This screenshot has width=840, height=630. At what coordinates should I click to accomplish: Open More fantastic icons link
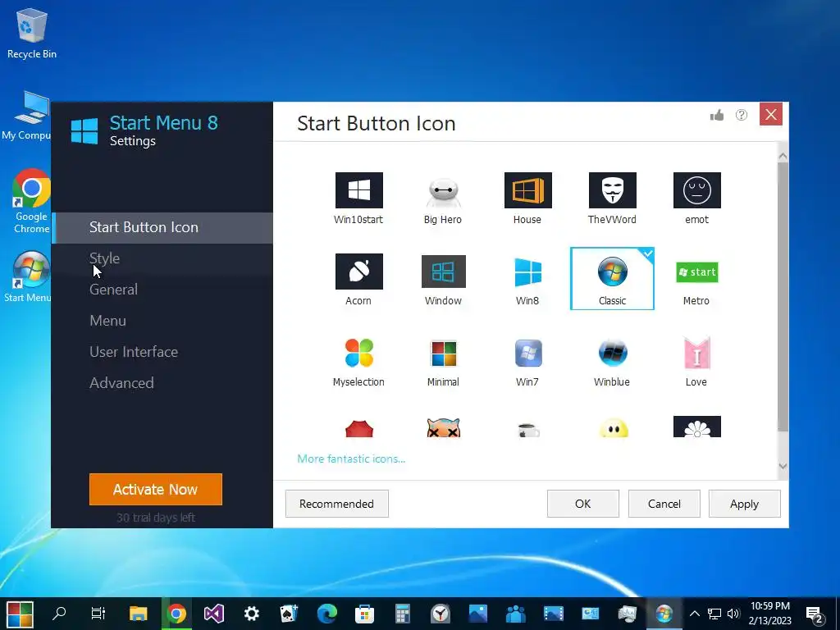coord(351,459)
